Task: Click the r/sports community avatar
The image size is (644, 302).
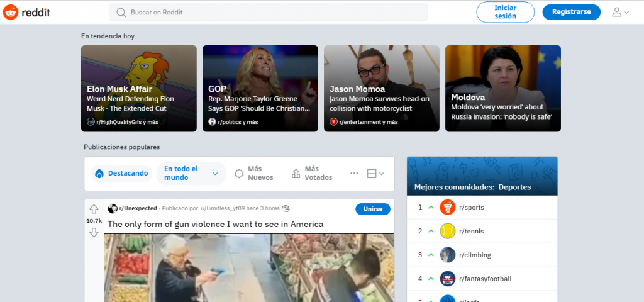Action: click(x=447, y=207)
